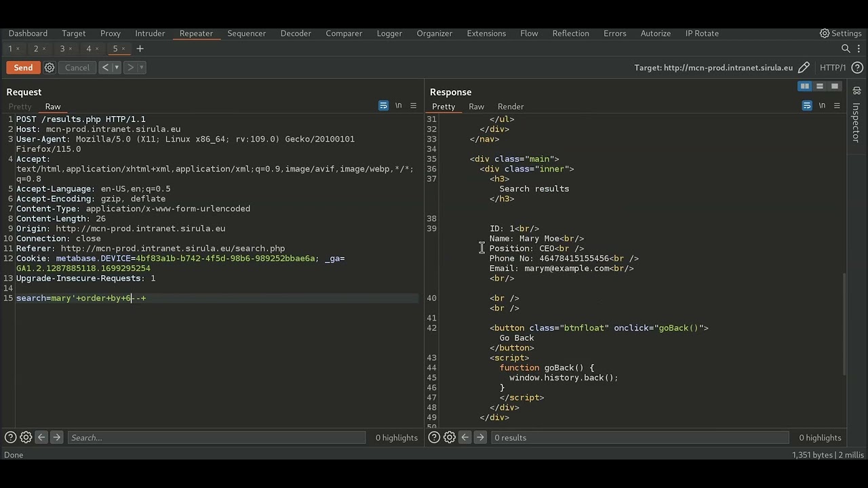This screenshot has height=488, width=868.
Task: Switch to top-bottom layout view
Action: 820,87
